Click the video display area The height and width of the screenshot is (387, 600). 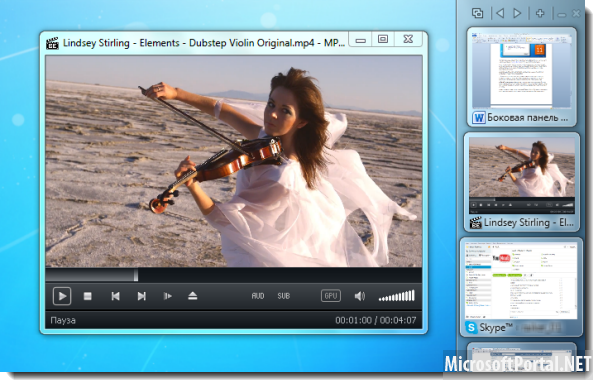[233, 161]
